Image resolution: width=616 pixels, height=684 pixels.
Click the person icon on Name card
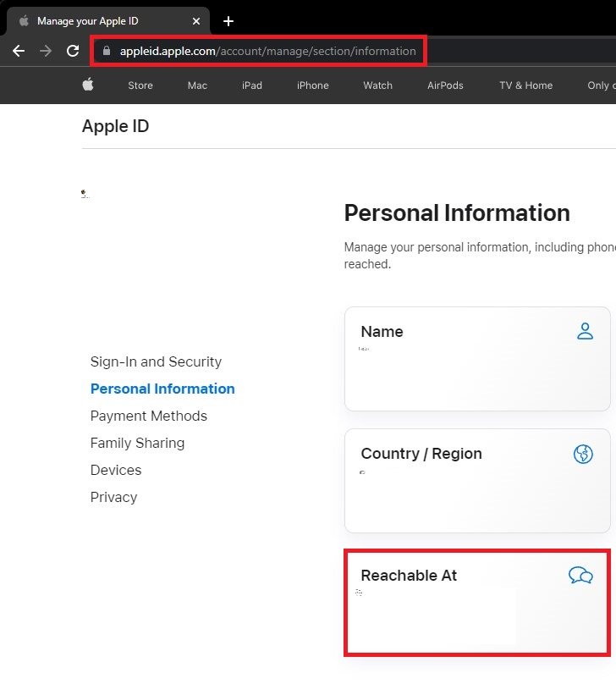(x=585, y=332)
